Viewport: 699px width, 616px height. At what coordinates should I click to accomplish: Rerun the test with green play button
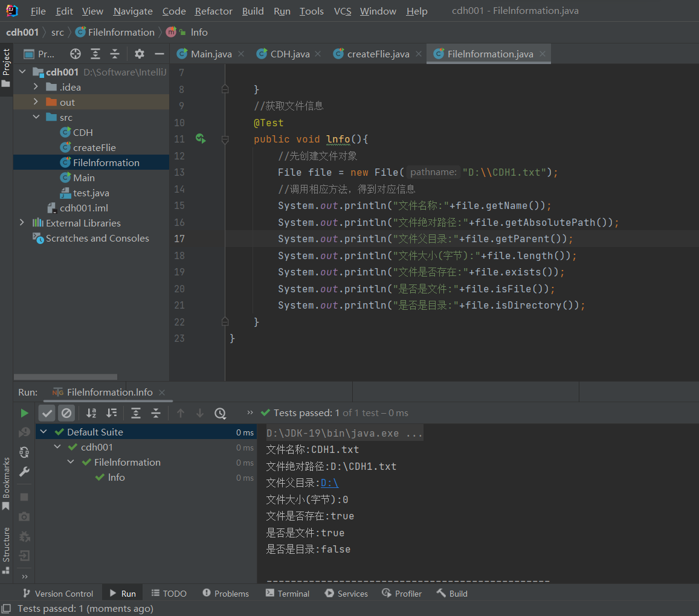point(24,413)
